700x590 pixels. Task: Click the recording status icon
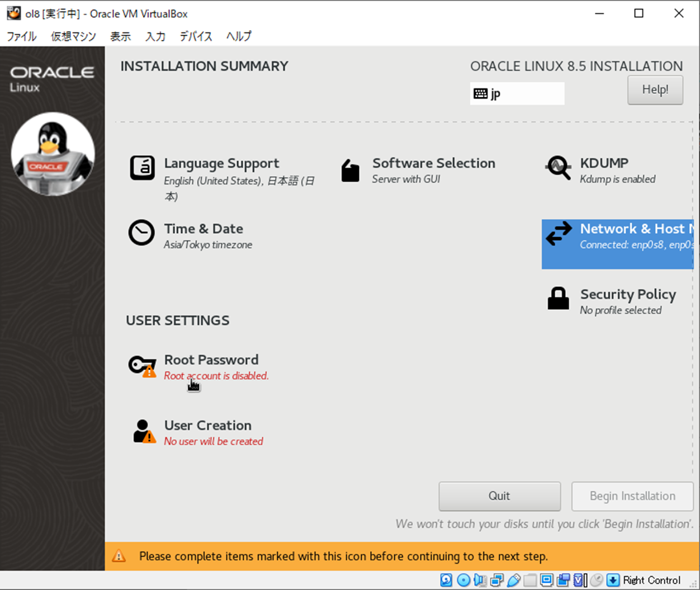pyautogui.click(x=564, y=580)
